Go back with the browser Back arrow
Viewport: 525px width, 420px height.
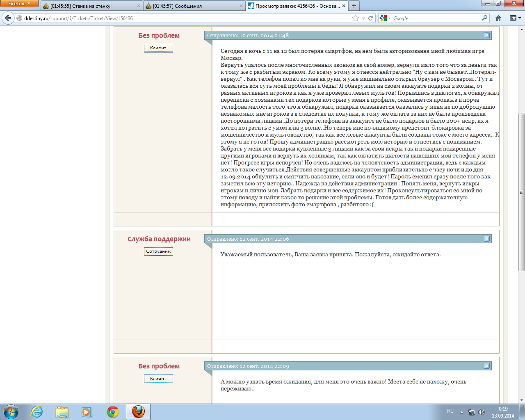click(x=8, y=18)
